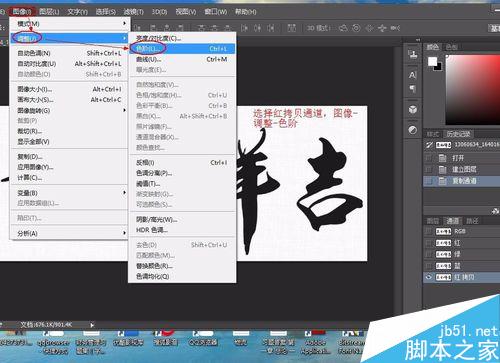The width and height of the screenshot is (500, 363).
Task: Click the black background color swatch
Action: (x=438, y=67)
